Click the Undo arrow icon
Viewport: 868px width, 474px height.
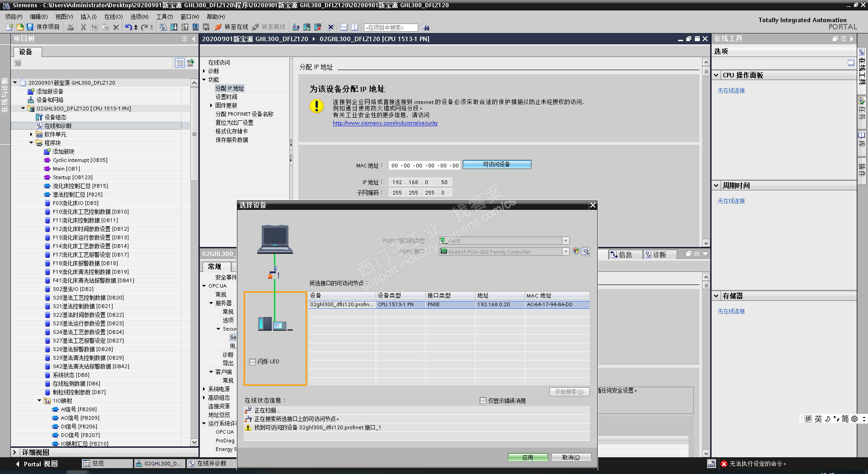[129, 27]
